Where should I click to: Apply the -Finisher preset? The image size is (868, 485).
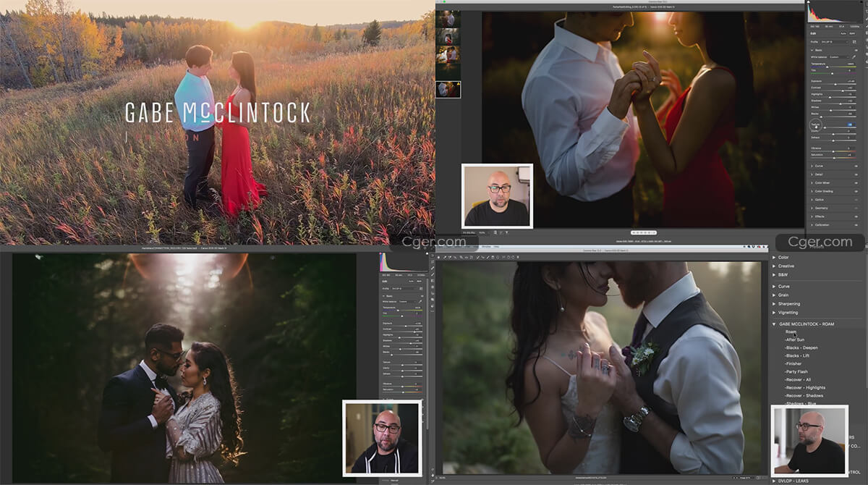point(794,363)
